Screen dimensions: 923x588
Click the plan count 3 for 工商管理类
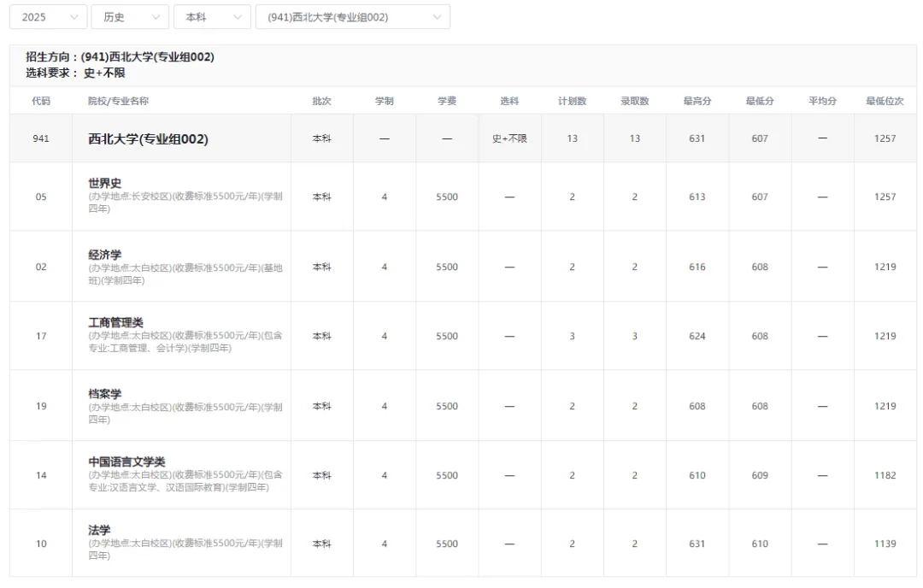572,336
